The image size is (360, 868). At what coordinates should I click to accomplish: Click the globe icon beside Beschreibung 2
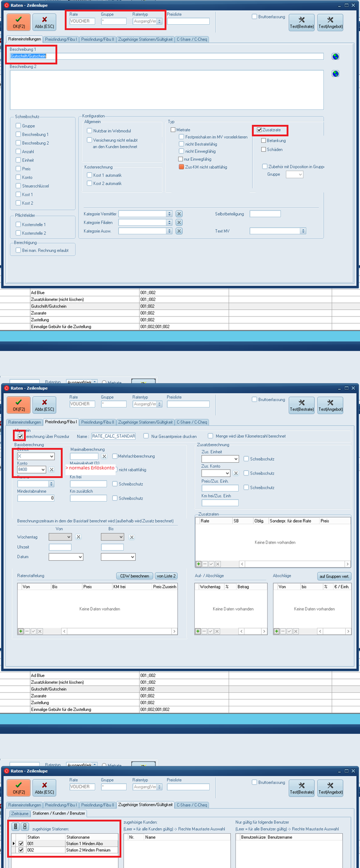[x=335, y=74]
